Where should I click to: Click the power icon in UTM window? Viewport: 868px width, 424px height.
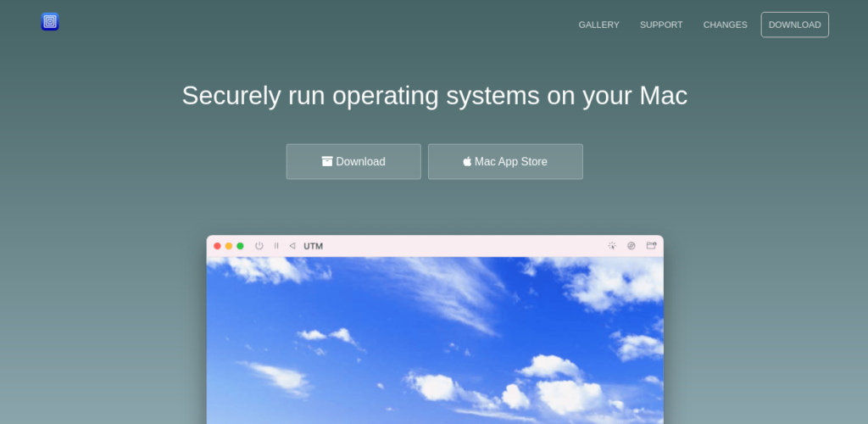[x=259, y=246]
